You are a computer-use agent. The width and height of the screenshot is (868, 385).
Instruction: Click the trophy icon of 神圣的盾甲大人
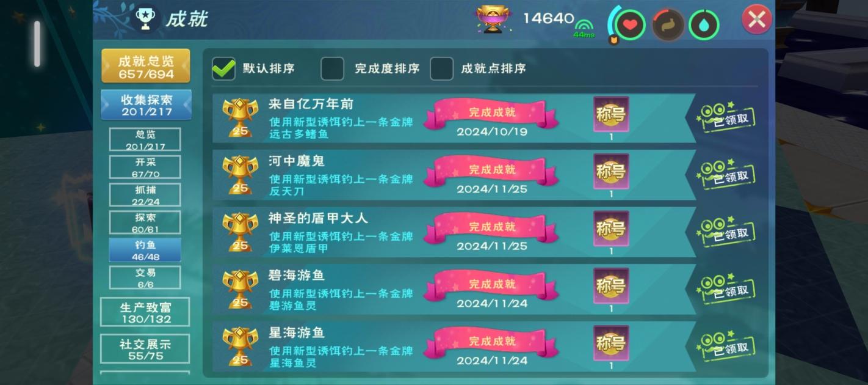(x=239, y=232)
